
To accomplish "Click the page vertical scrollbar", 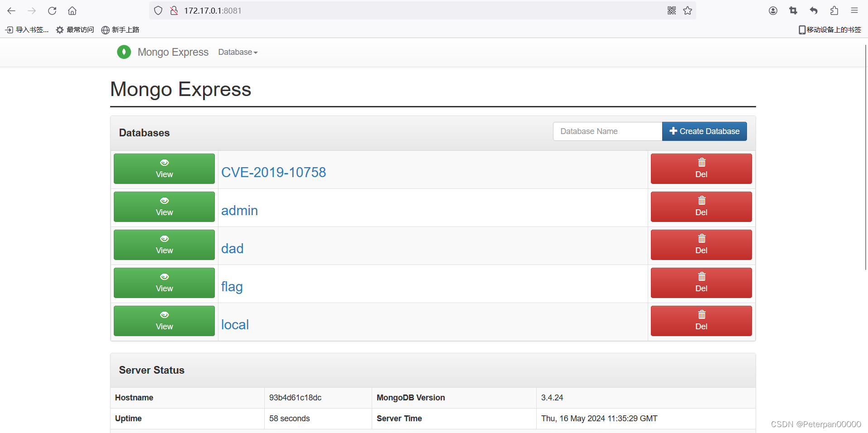I will (866, 157).
